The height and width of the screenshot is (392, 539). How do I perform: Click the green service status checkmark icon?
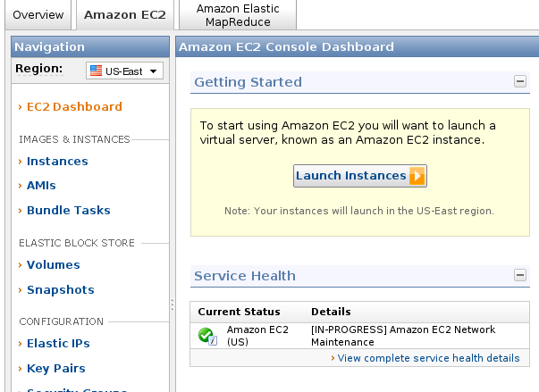[207, 336]
